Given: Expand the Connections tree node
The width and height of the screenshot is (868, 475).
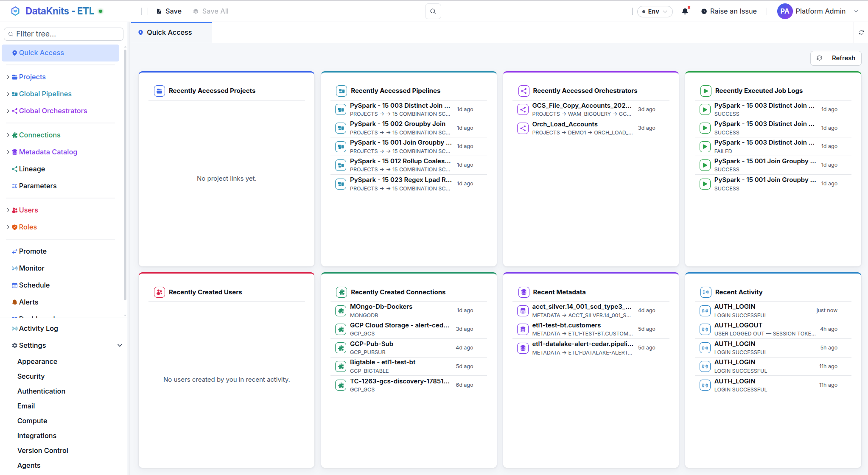Looking at the screenshot, I should 8,135.
